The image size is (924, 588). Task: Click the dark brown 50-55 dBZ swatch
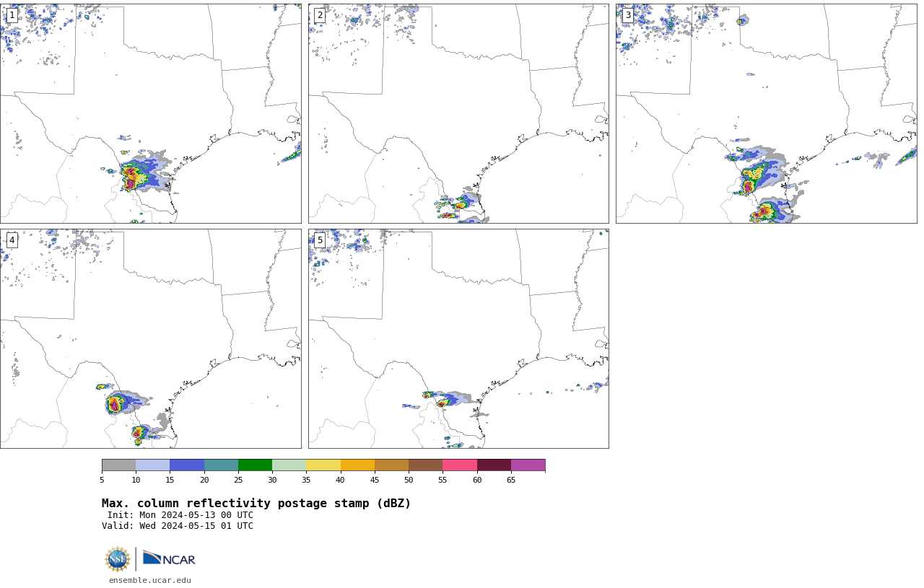425,465
